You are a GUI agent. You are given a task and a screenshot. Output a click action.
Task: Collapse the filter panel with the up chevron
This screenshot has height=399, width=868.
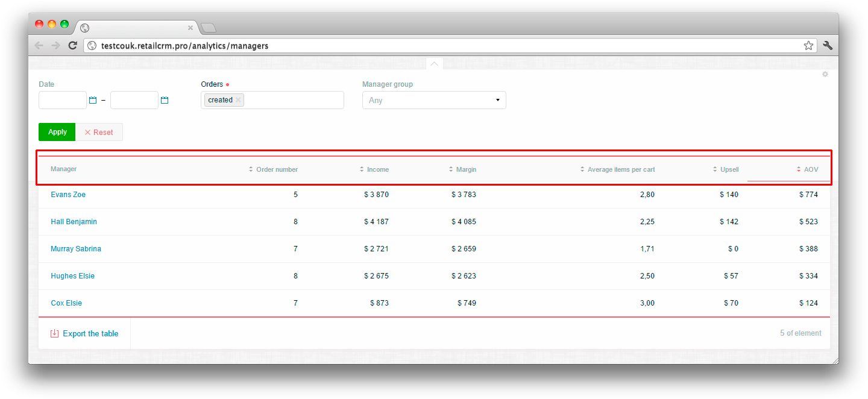[x=434, y=63]
